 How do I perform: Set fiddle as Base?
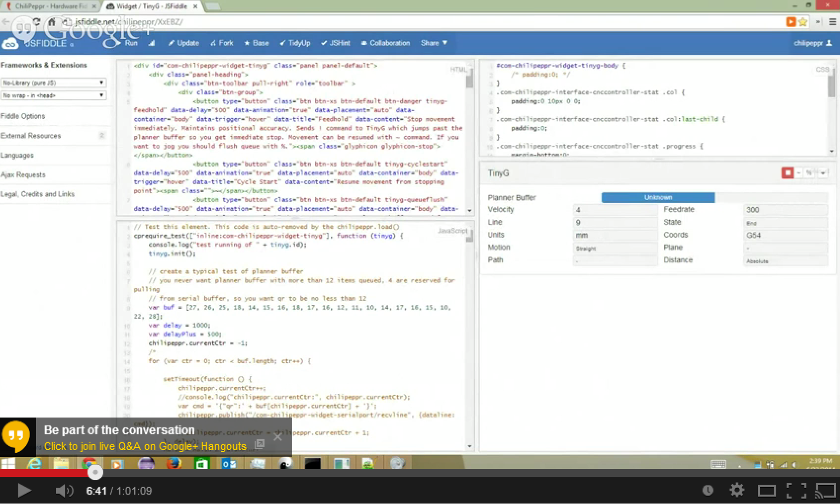[257, 43]
